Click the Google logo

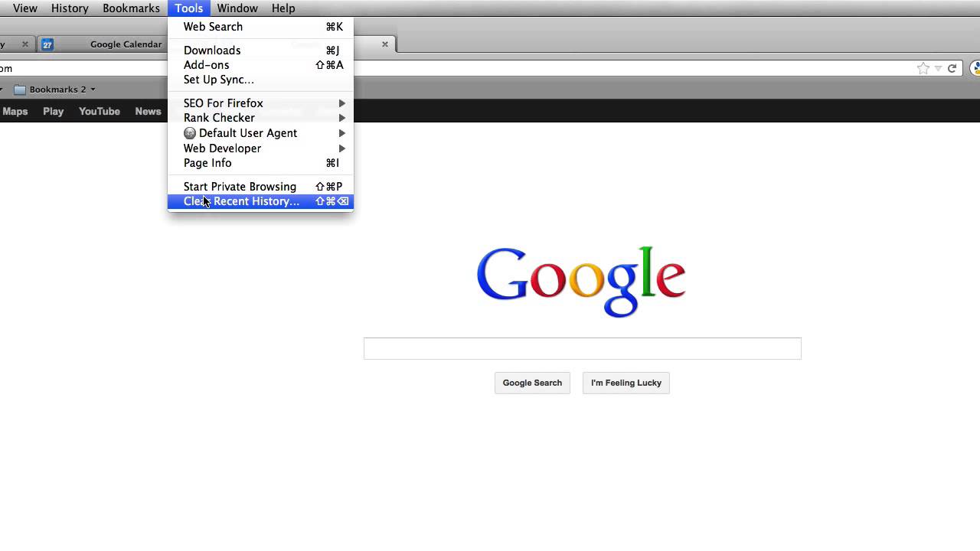pyautogui.click(x=581, y=281)
